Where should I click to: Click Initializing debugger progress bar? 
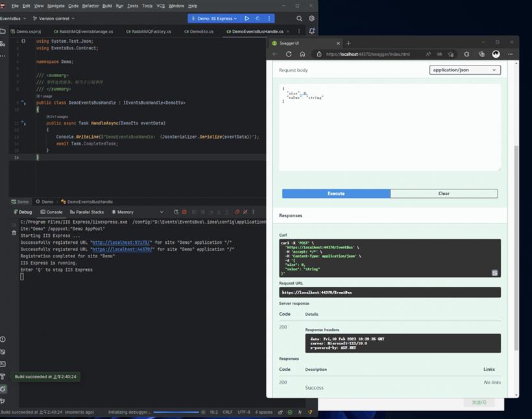tap(176, 413)
